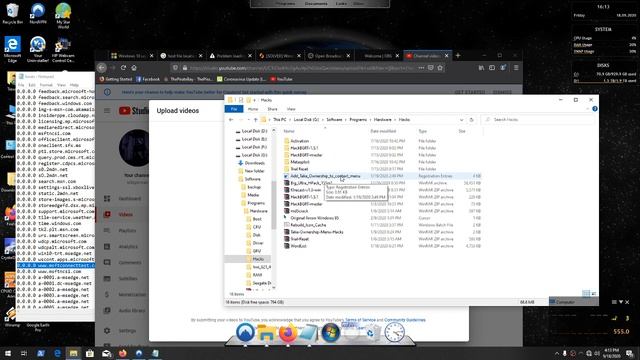Viewport: 640px width, 360px height.
Task: Click the Firefox icon in the dock
Action: tap(288, 333)
